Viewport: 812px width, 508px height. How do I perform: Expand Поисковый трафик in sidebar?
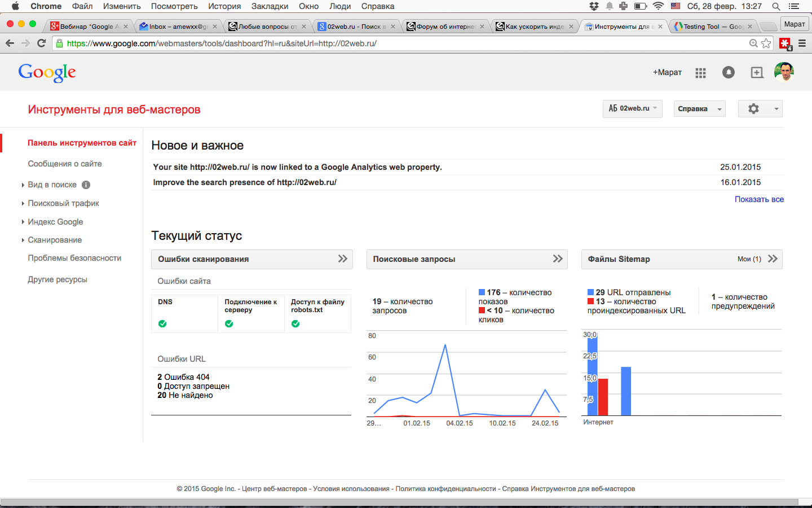point(63,203)
